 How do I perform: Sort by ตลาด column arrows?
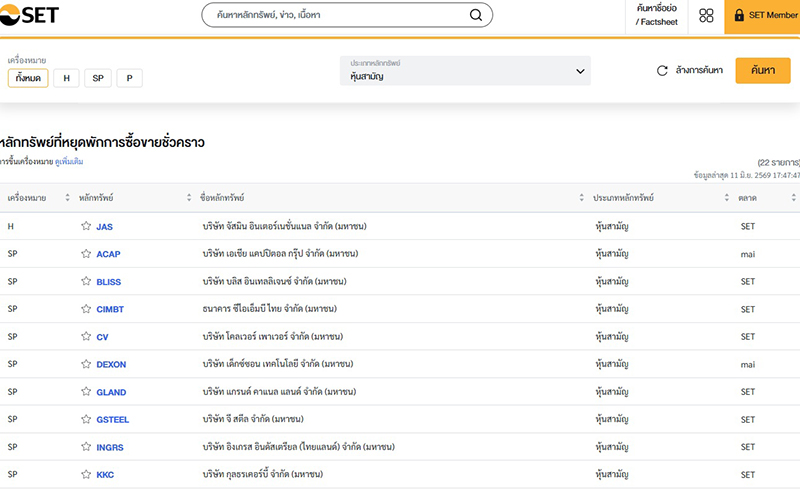click(793, 198)
